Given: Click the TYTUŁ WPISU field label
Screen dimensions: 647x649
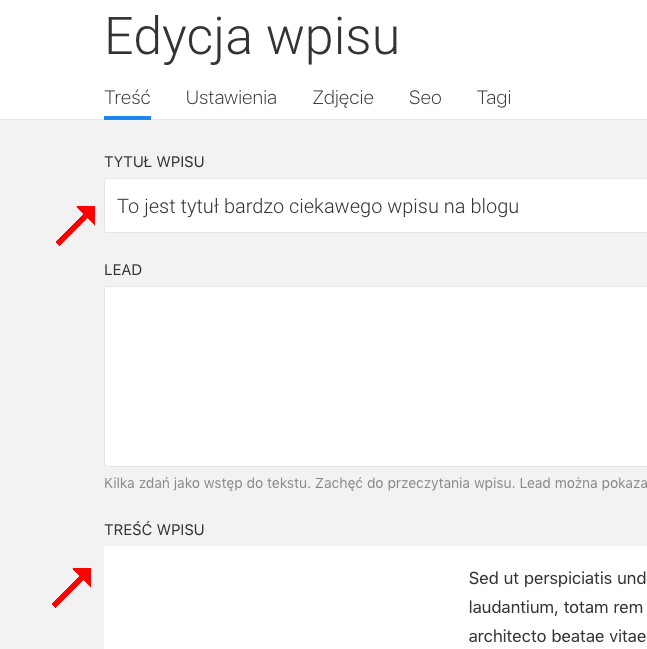Looking at the screenshot, I should [154, 161].
